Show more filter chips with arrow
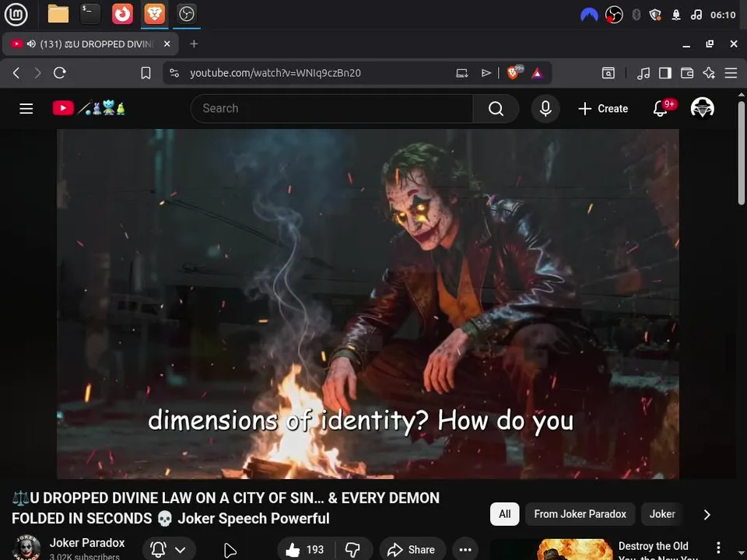 tap(707, 514)
